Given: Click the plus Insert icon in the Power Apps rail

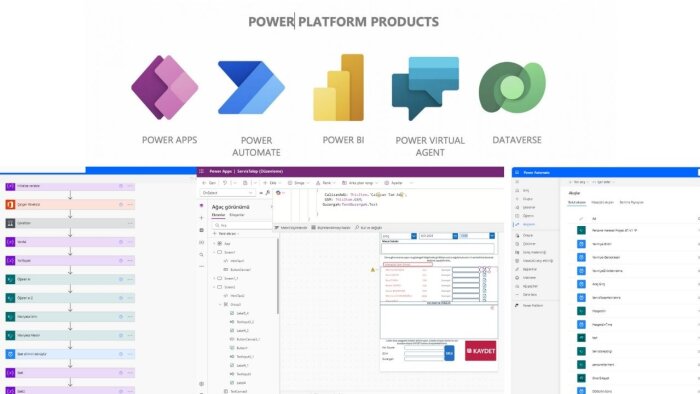Looking at the screenshot, I should pos(201,218).
